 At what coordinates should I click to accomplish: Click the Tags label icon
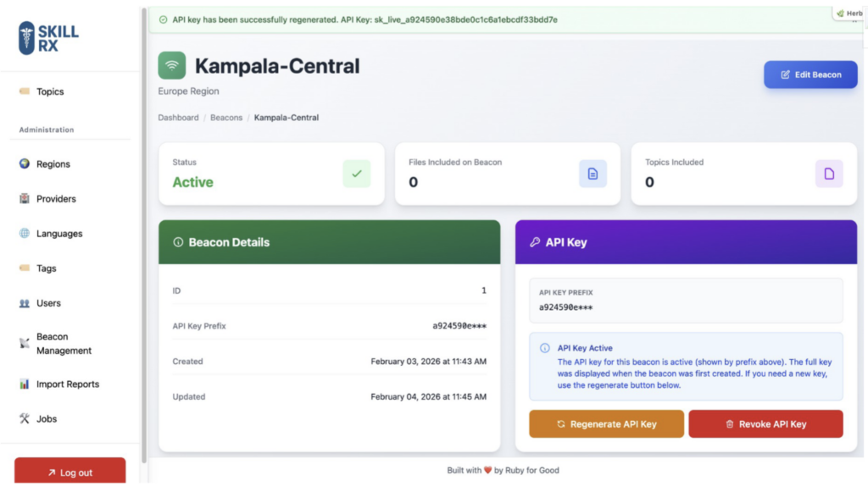tap(25, 268)
